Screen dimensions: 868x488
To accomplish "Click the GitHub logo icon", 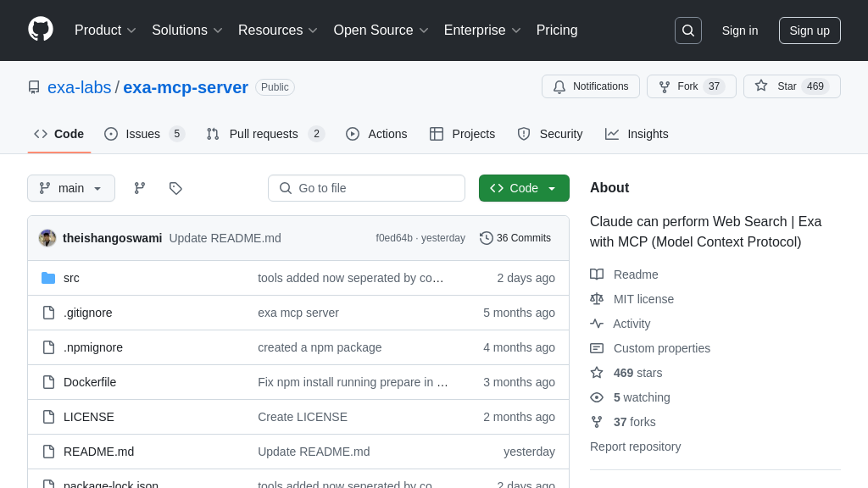I will [x=41, y=30].
